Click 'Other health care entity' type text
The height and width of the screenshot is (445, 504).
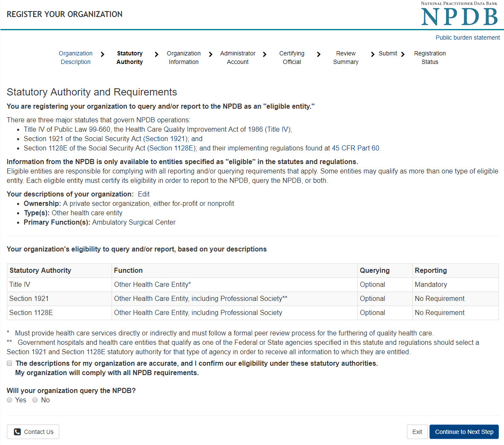87,213
